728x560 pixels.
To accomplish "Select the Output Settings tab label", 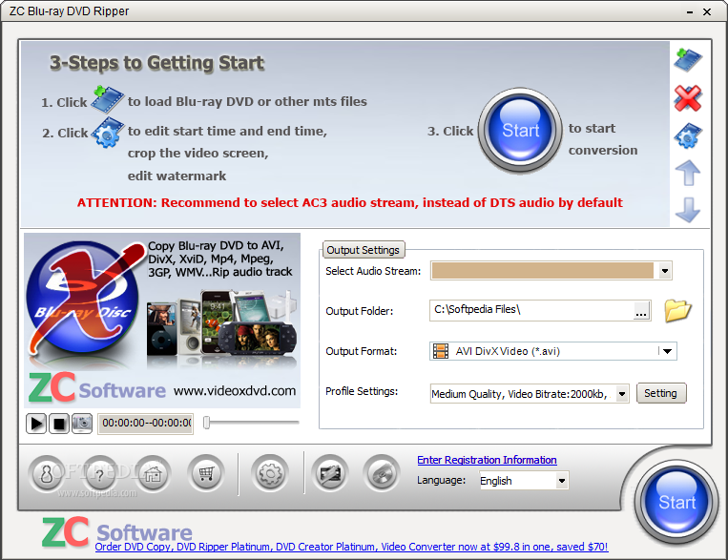I will pyautogui.click(x=364, y=250).
